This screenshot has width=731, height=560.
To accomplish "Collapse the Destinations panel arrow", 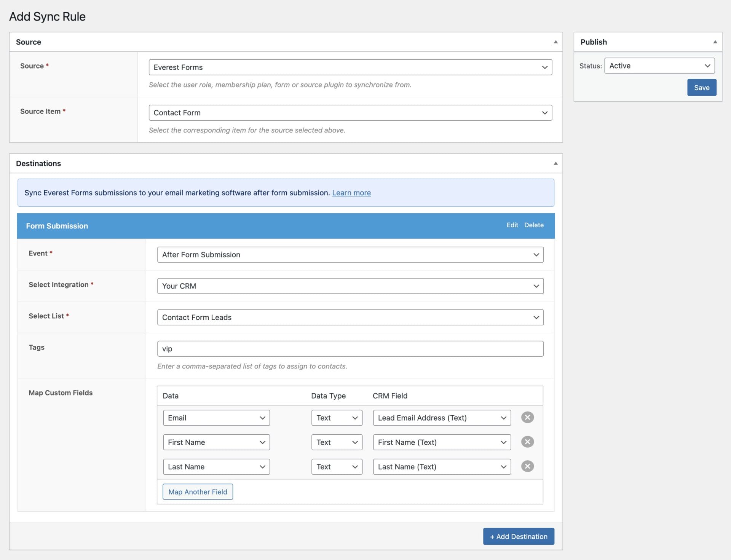I will [555, 163].
